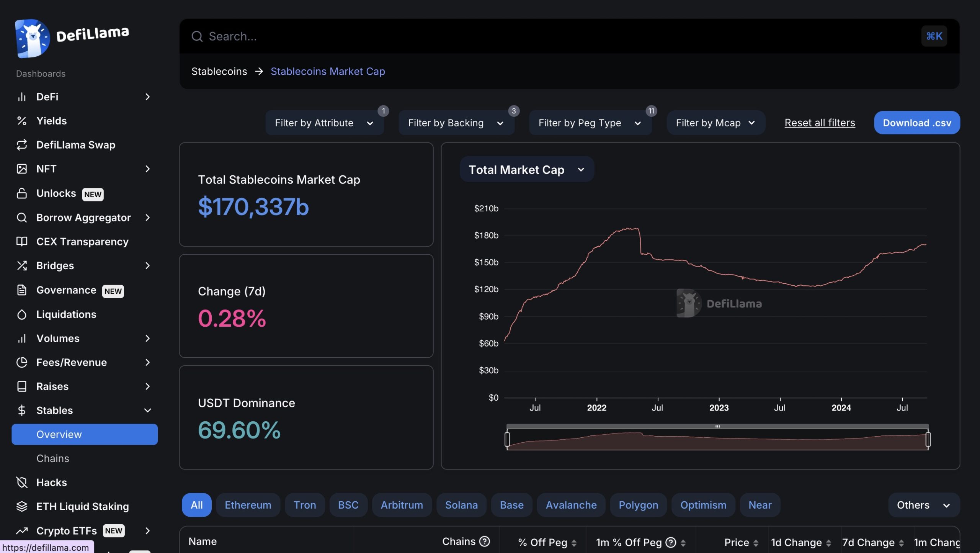This screenshot has width=980, height=553.
Task: Click the 1m % Off Peg help icon
Action: pos(671,542)
